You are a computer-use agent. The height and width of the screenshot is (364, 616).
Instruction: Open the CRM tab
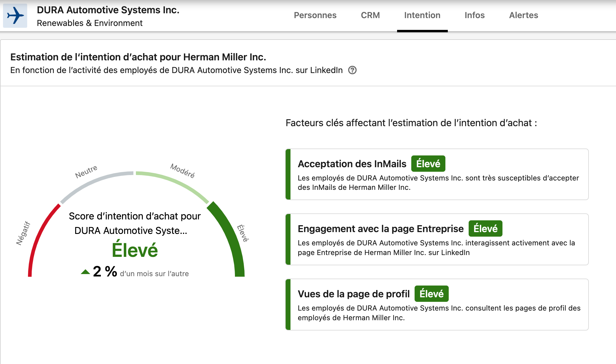pos(370,15)
